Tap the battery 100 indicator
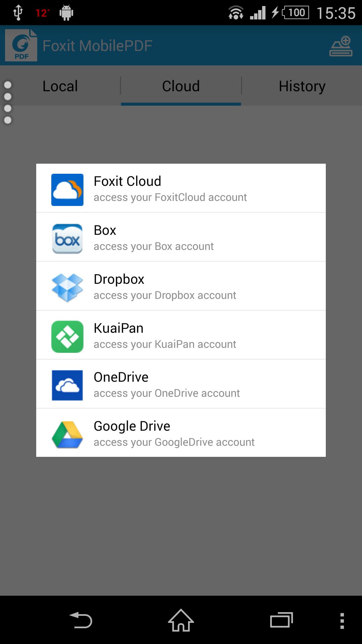The image size is (362, 644). (x=296, y=13)
